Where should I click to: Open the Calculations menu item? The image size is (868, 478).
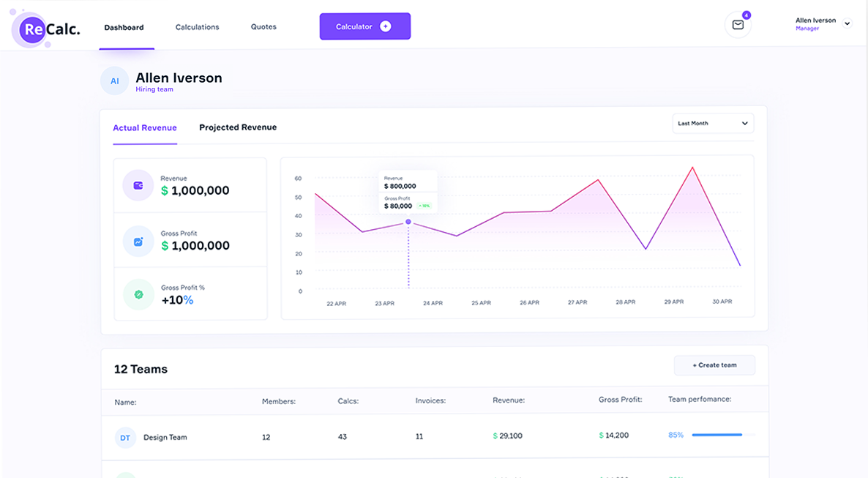pos(197,27)
